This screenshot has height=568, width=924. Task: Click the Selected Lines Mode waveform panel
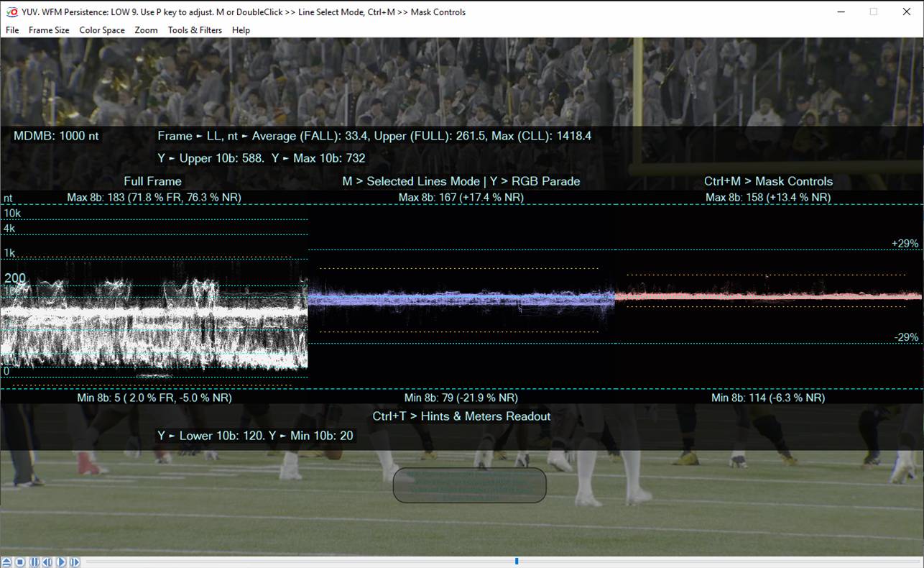(x=461, y=298)
